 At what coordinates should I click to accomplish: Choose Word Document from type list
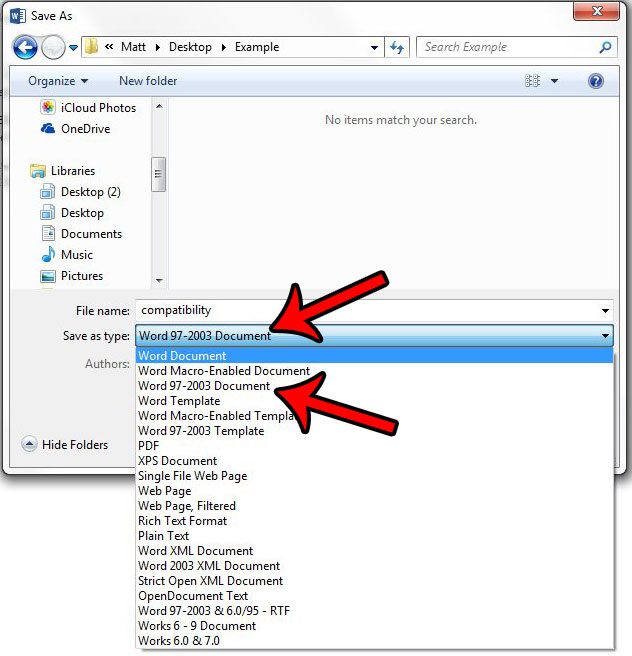click(x=375, y=356)
